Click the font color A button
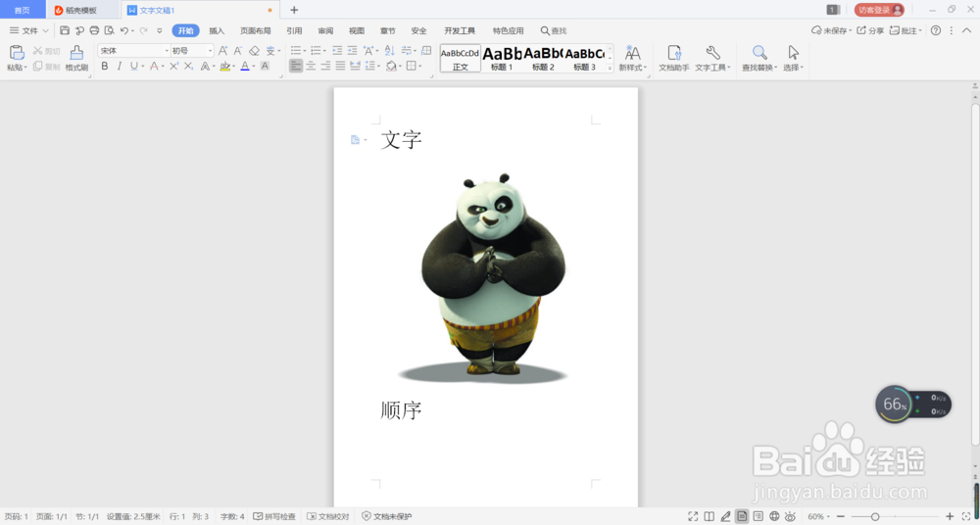This screenshot has width=980, height=525. (245, 66)
